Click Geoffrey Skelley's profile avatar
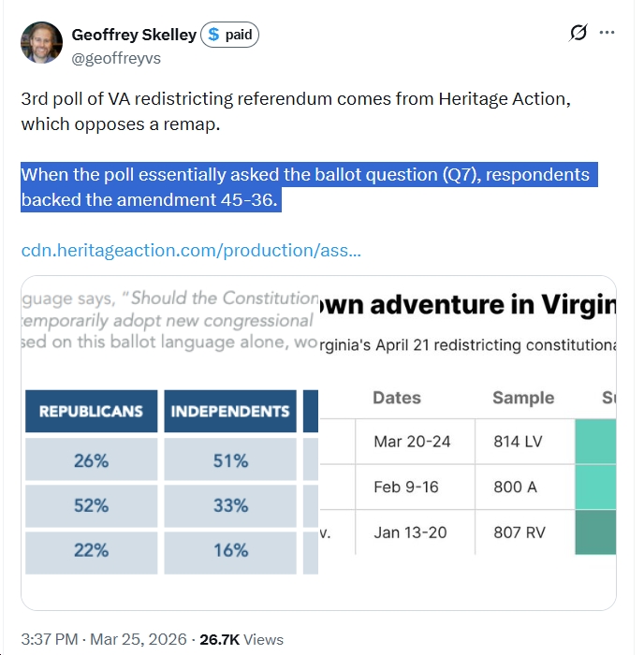The image size is (644, 655). point(41,43)
